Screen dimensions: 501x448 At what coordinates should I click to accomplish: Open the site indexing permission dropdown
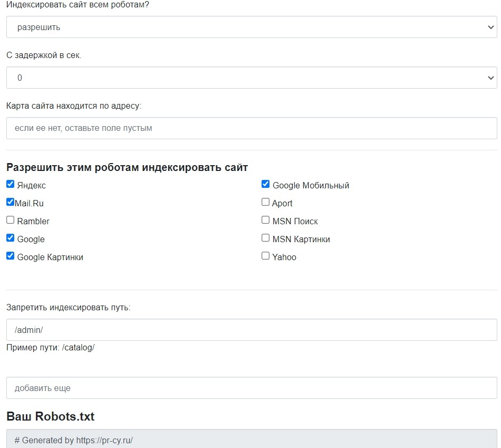[x=250, y=26]
